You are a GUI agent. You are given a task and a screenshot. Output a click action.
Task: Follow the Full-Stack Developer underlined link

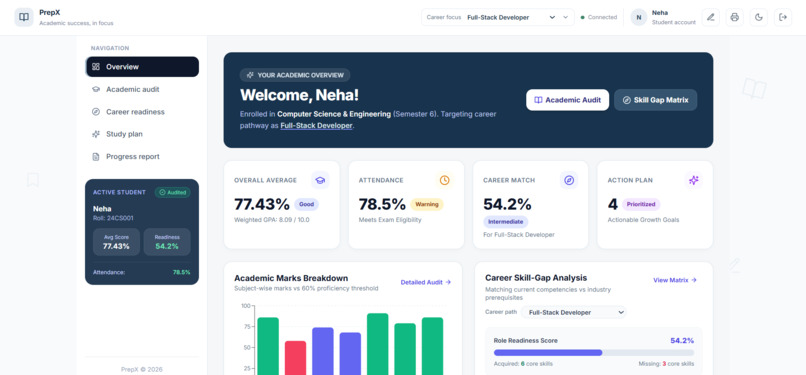(x=317, y=125)
